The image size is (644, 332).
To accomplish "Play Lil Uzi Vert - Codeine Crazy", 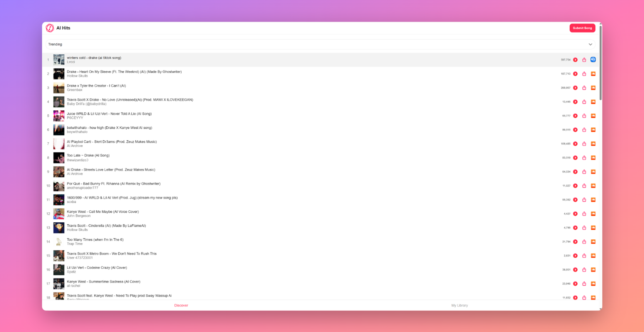I will tap(575, 270).
